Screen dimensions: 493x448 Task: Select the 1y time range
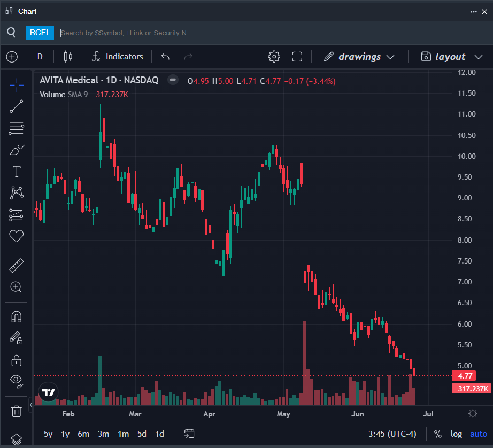click(65, 434)
